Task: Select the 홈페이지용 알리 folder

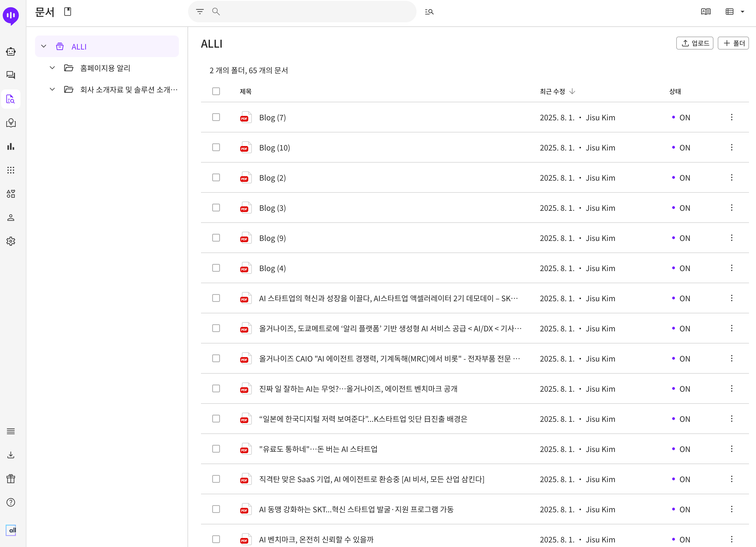Action: pos(105,68)
